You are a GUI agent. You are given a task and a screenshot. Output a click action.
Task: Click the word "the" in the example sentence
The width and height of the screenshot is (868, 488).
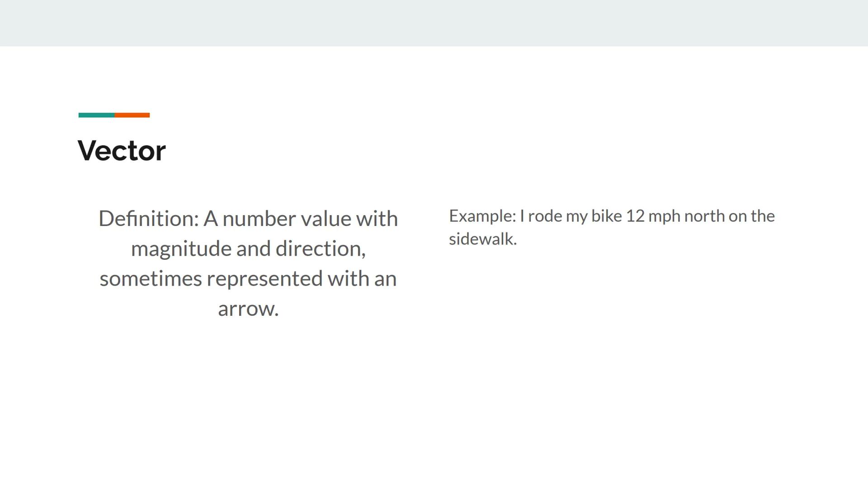(x=763, y=216)
